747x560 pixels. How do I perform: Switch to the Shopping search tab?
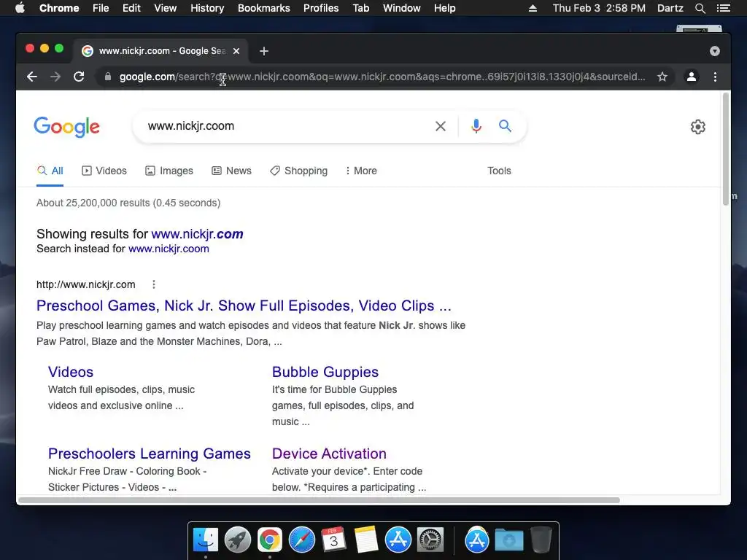298,171
